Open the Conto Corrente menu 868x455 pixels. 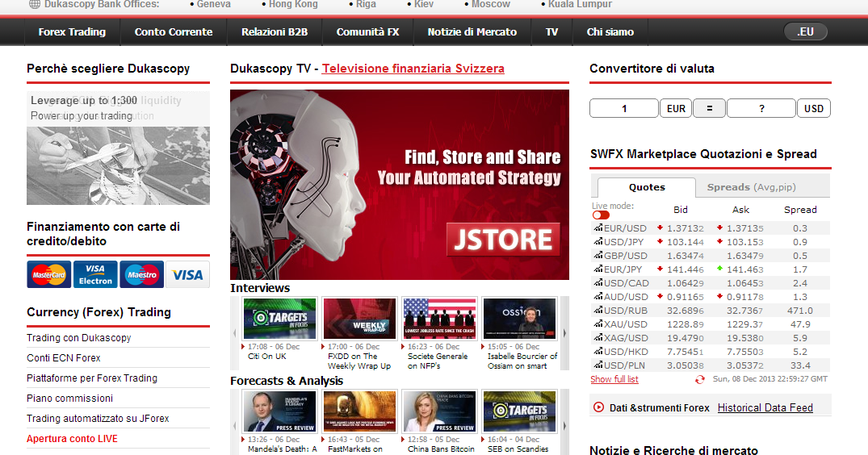click(x=174, y=32)
